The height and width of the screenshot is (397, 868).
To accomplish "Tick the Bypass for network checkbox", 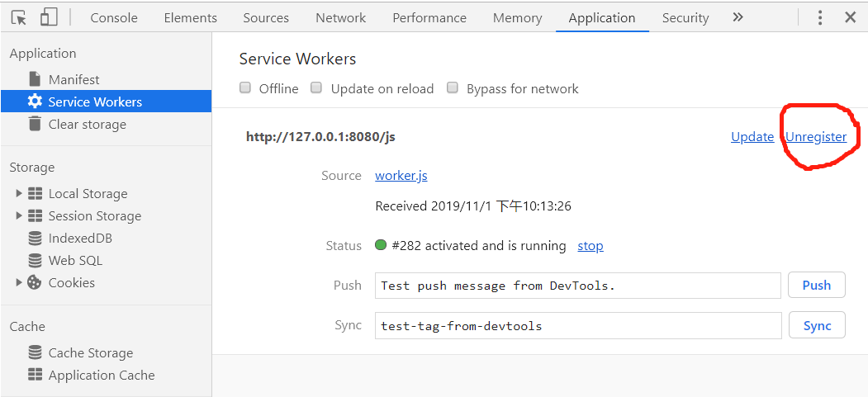I will 453,88.
